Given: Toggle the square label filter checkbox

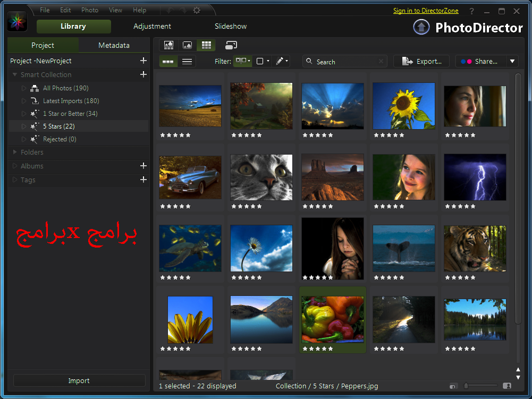Looking at the screenshot, I should pos(259,61).
